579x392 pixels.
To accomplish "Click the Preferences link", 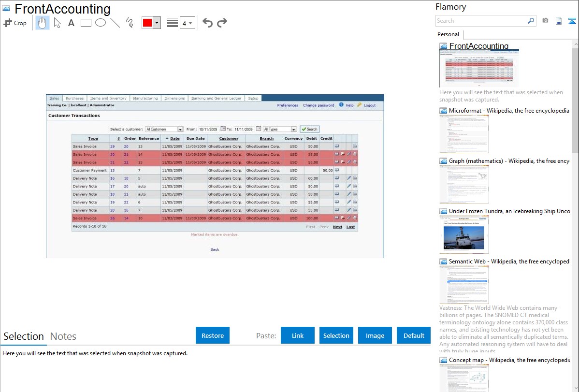I will [x=287, y=105].
